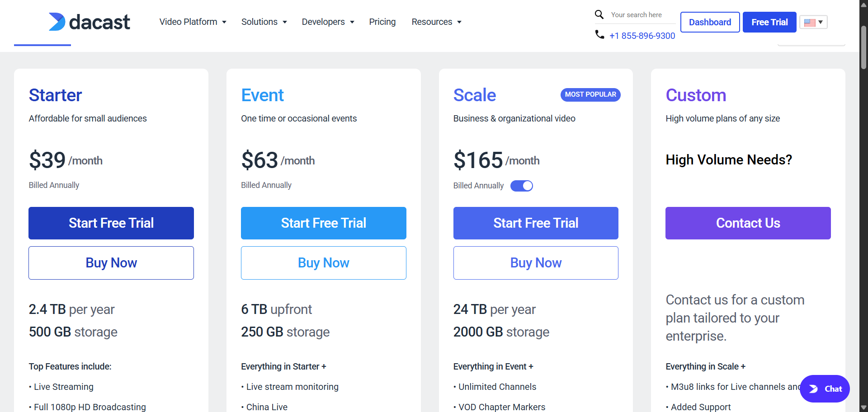Select the Custom plan heading
The image size is (868, 412).
click(x=696, y=95)
